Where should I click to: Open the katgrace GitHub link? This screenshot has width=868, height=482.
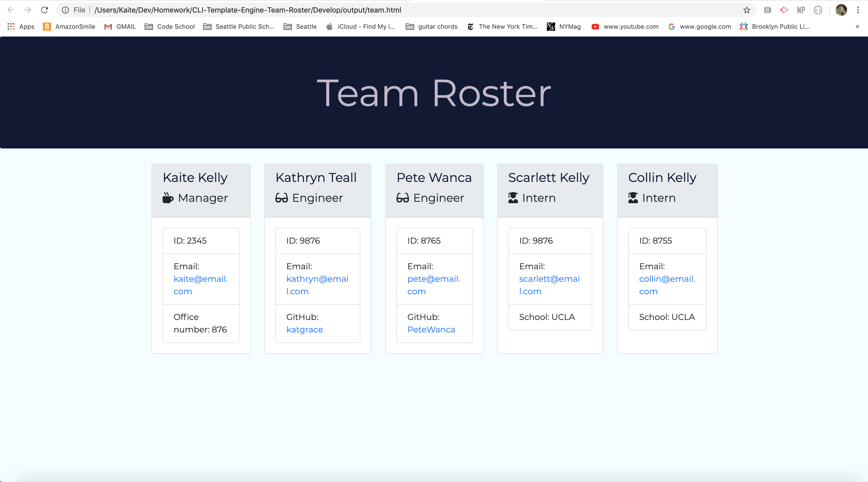coord(304,330)
